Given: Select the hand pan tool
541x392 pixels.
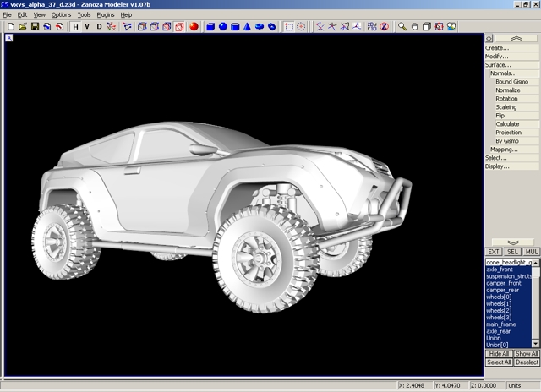Looking at the screenshot, I should (x=415, y=26).
